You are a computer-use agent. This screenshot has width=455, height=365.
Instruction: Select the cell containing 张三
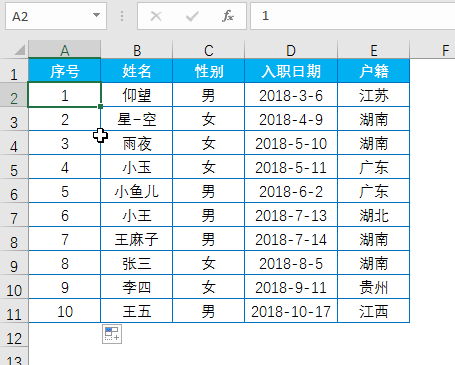[137, 263]
